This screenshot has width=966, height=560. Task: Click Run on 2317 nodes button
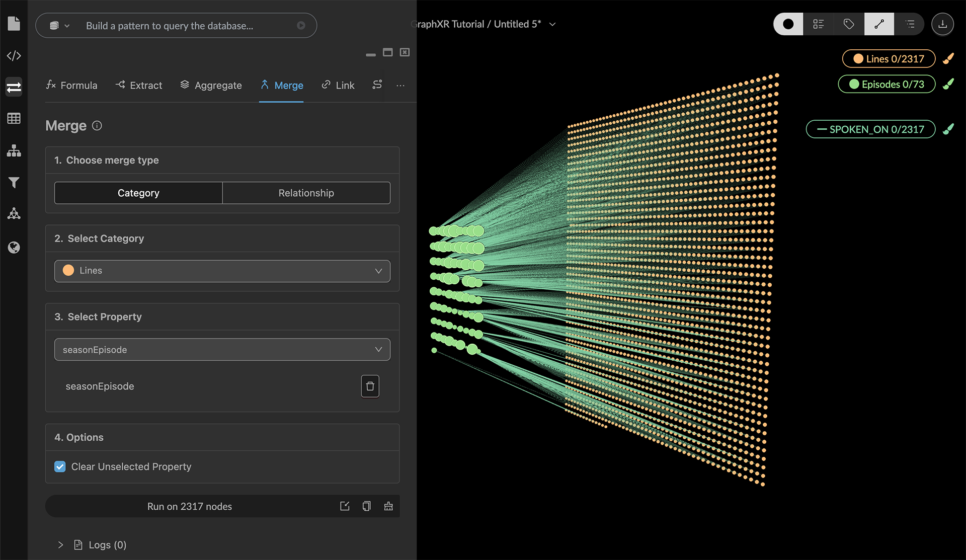click(189, 506)
